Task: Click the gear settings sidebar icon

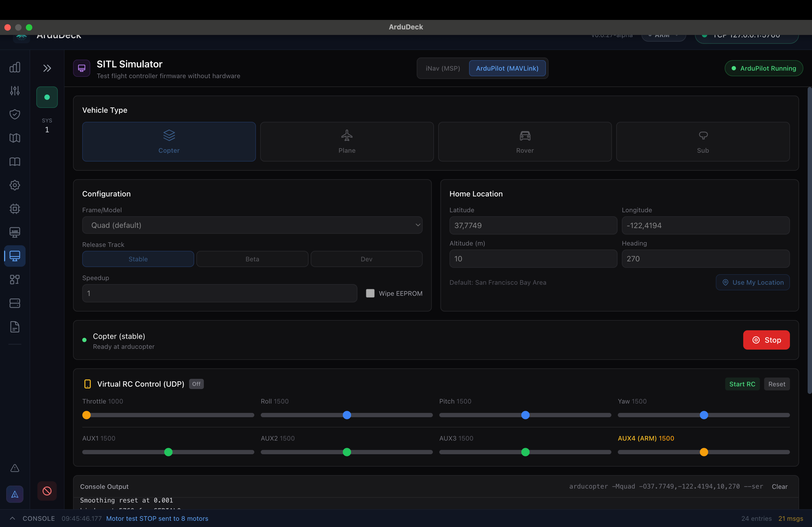Action: [15, 185]
